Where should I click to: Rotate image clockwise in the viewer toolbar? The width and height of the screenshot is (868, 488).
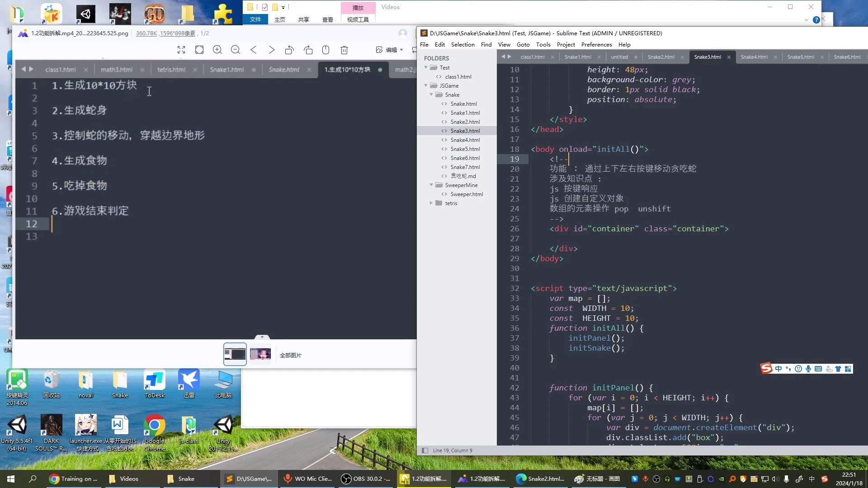pos(308,50)
